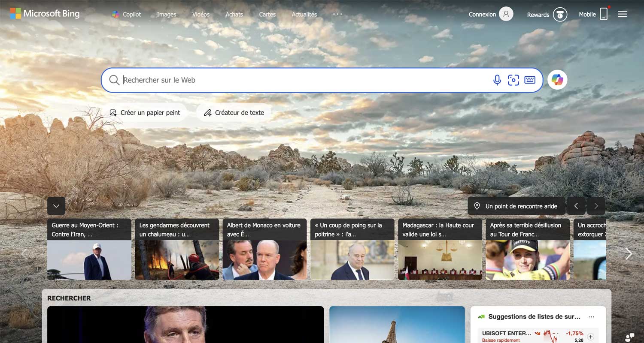Open the Un coup de poing card
This screenshot has width=644, height=343.
pos(352,249)
